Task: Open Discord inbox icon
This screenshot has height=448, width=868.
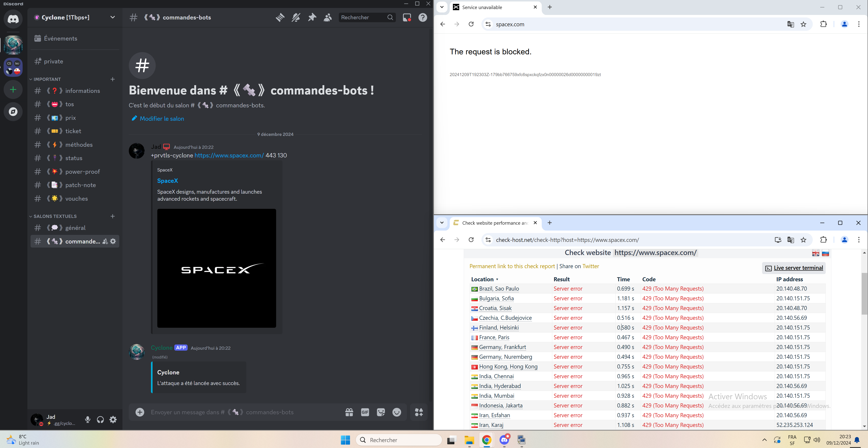Action: click(x=407, y=17)
